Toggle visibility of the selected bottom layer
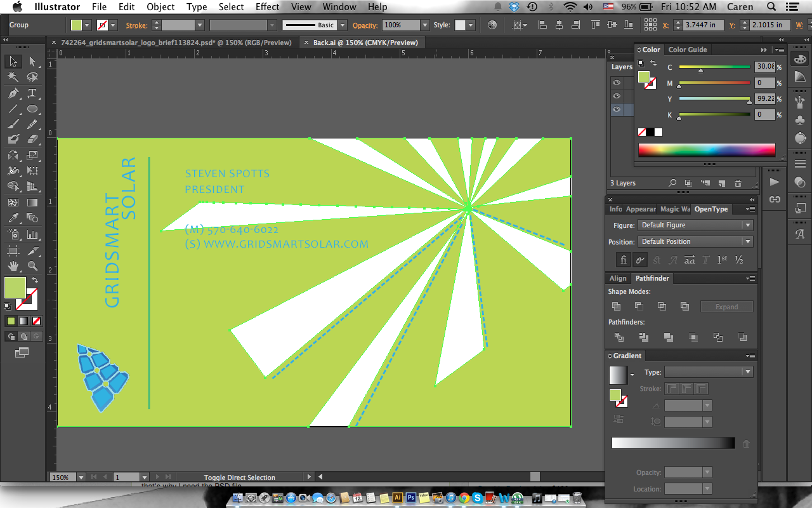 [616, 109]
